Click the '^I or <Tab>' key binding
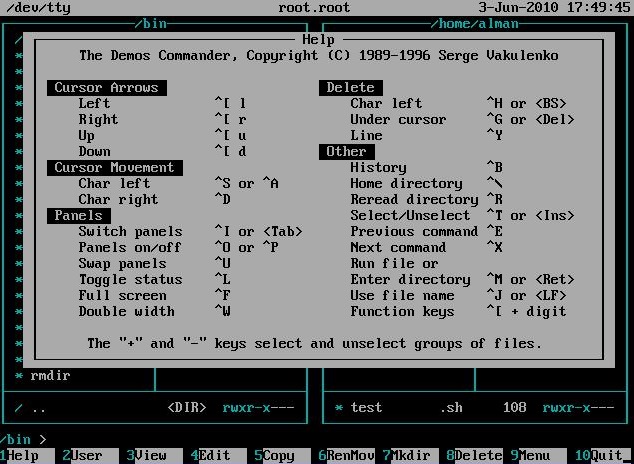This screenshot has height=464, width=634. [x=258, y=232]
